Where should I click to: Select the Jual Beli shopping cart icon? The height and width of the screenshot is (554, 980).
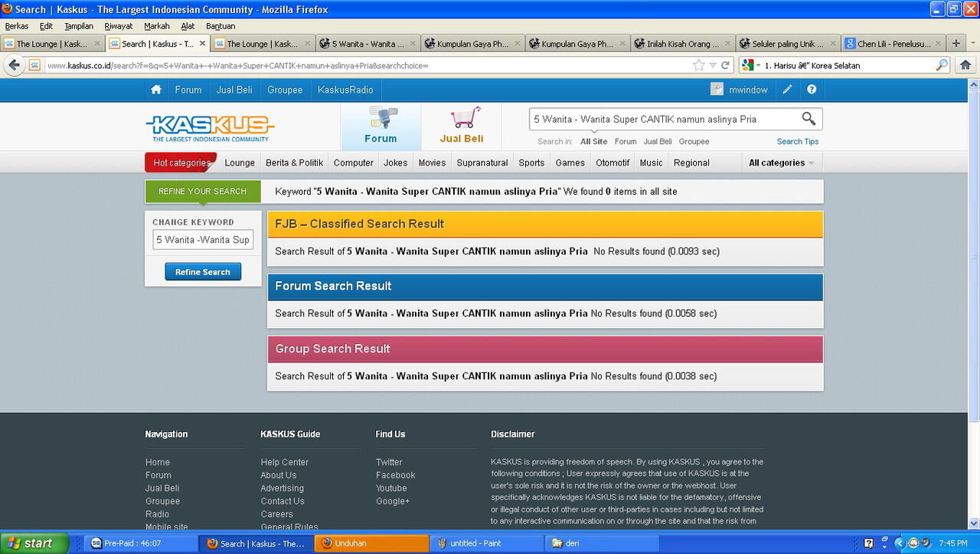(x=462, y=126)
